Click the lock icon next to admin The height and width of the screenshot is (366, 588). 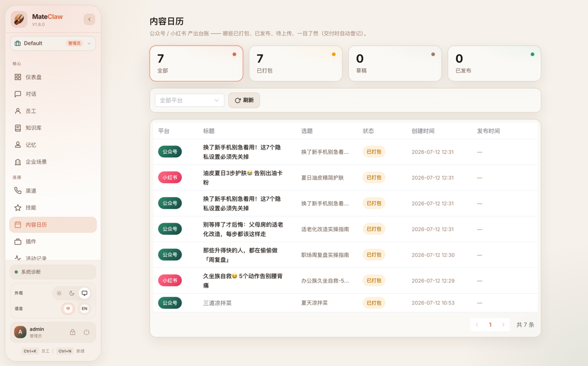[x=72, y=332]
